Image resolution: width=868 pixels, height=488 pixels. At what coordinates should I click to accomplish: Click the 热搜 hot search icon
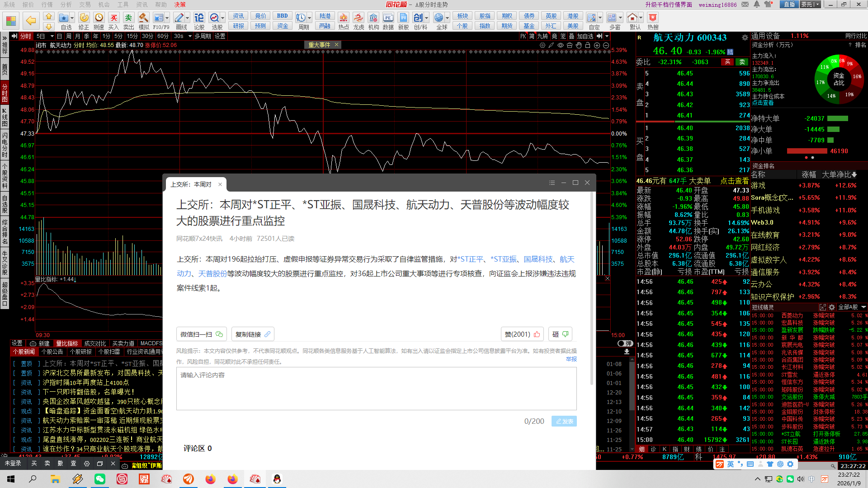[x=652, y=18]
